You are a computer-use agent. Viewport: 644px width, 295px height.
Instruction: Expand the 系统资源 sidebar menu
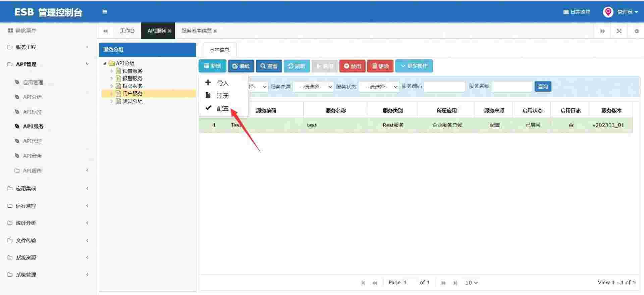[x=48, y=257]
